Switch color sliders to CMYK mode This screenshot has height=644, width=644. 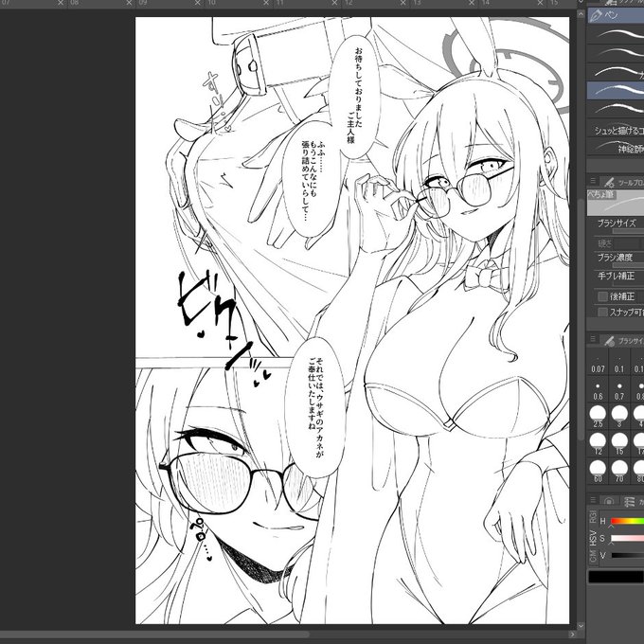point(593,556)
